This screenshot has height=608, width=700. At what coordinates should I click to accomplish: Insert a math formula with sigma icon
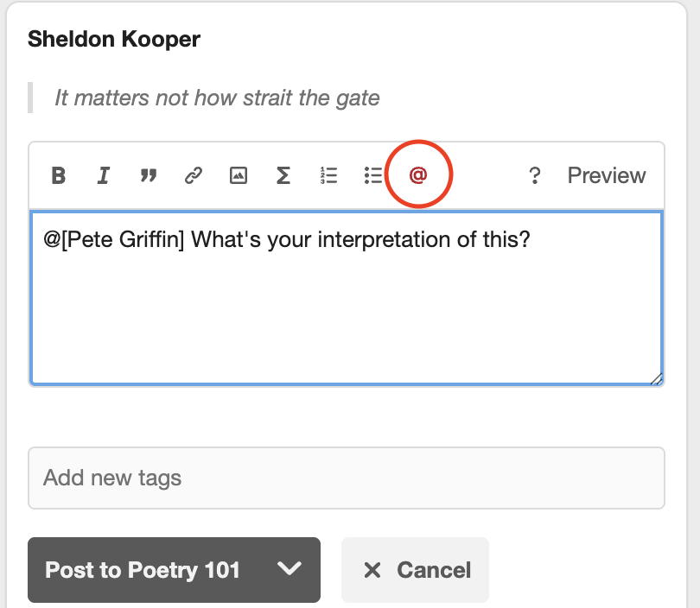click(x=283, y=176)
